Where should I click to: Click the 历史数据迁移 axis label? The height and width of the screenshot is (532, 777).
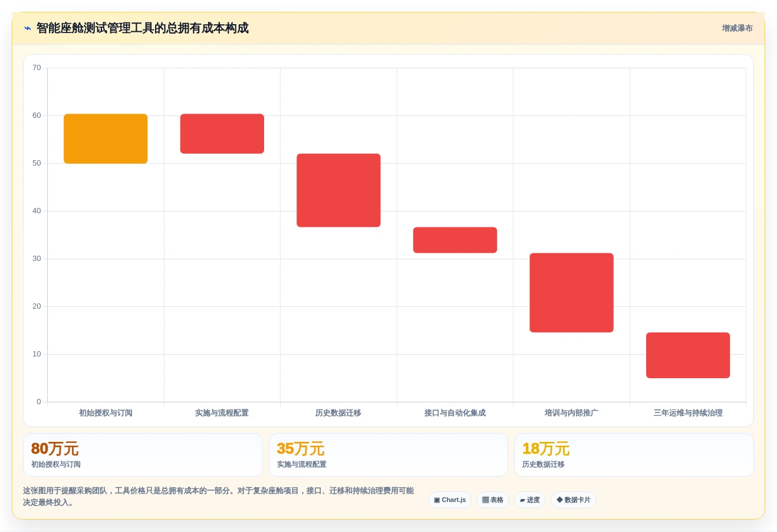click(338, 413)
